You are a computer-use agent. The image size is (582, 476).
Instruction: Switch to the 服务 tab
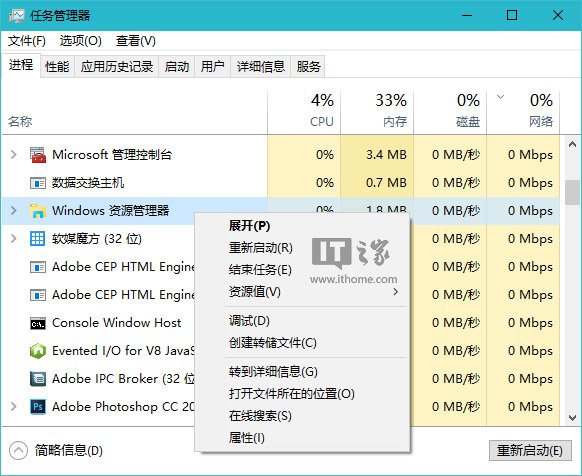[x=308, y=67]
